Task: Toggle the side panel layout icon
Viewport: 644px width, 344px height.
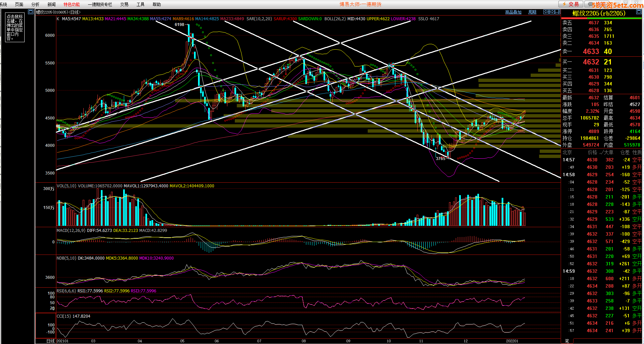Action: (x=558, y=12)
